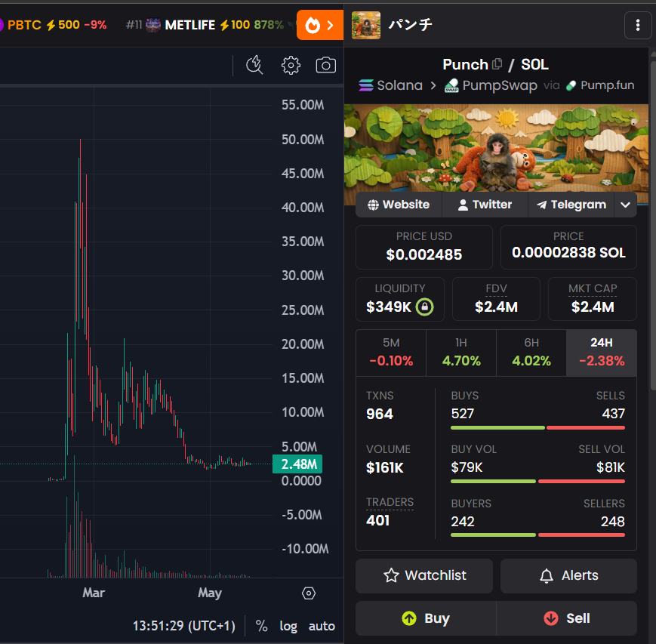Viewport: 656px width, 644px height.
Task: Click the Solana chain link
Action: click(391, 85)
